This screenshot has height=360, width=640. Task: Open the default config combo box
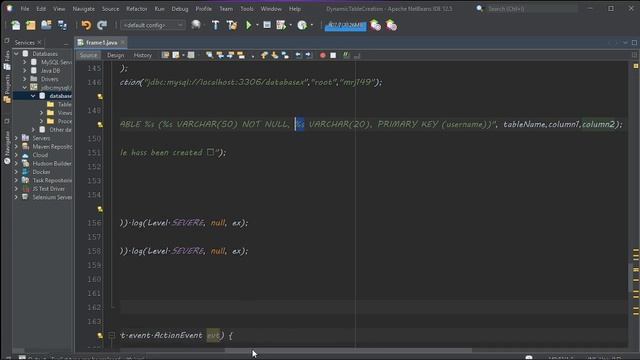pos(152,25)
